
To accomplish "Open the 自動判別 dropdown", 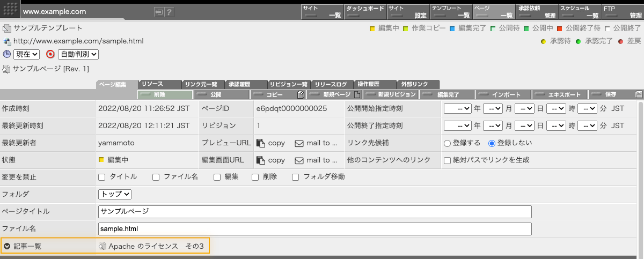I will (78, 54).
